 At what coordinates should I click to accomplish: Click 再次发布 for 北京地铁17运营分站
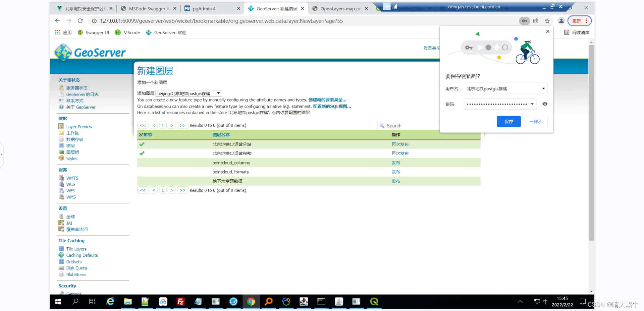pyautogui.click(x=400, y=144)
